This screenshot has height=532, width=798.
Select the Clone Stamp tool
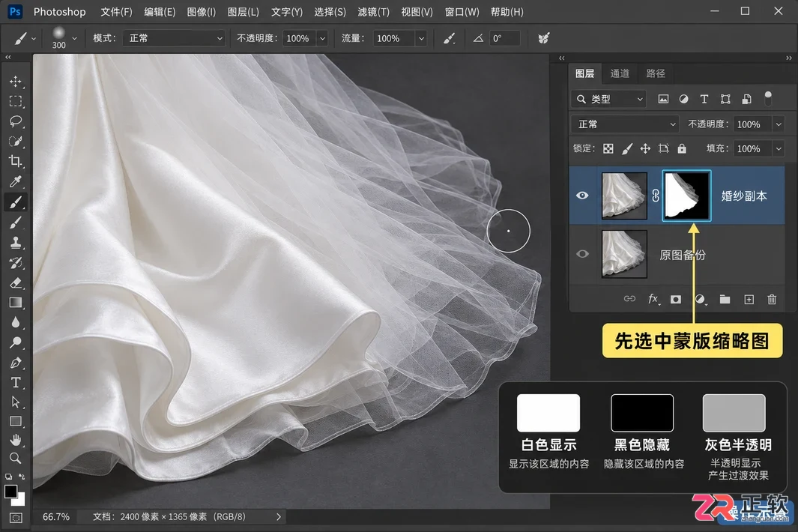click(16, 242)
